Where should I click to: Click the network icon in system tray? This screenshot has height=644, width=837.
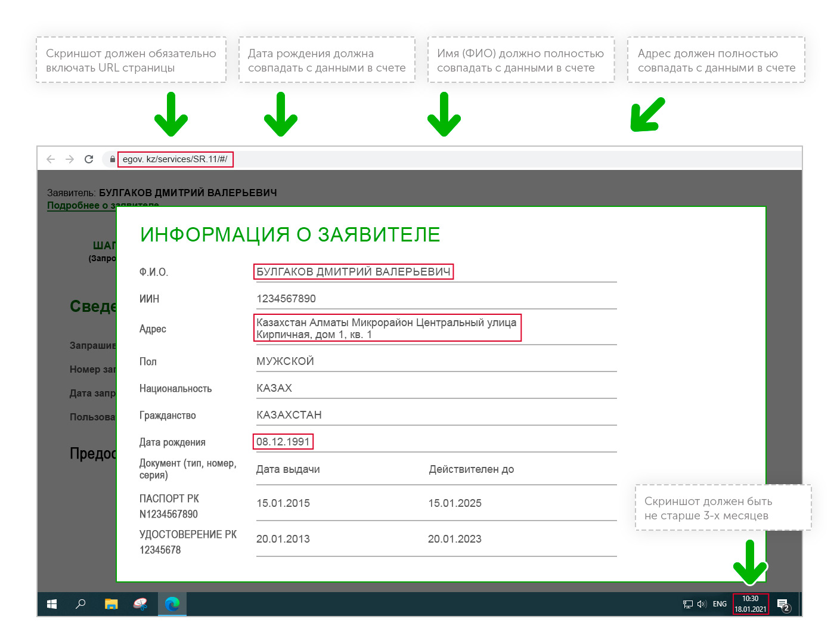687,604
